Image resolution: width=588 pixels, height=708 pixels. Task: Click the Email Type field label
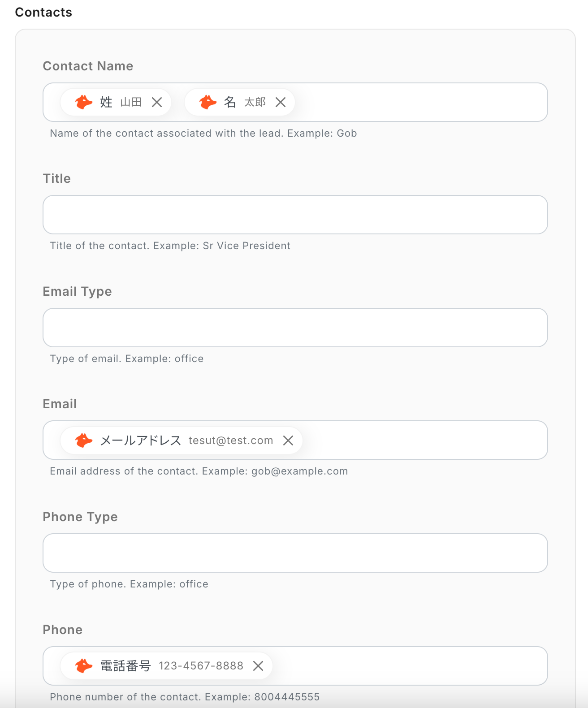pyautogui.click(x=77, y=291)
